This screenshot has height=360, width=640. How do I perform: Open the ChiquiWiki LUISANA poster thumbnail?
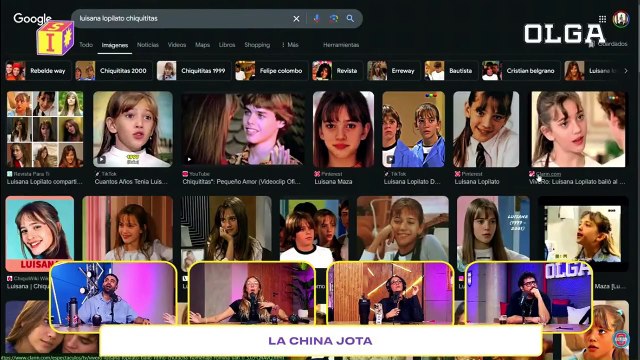[x=40, y=233]
